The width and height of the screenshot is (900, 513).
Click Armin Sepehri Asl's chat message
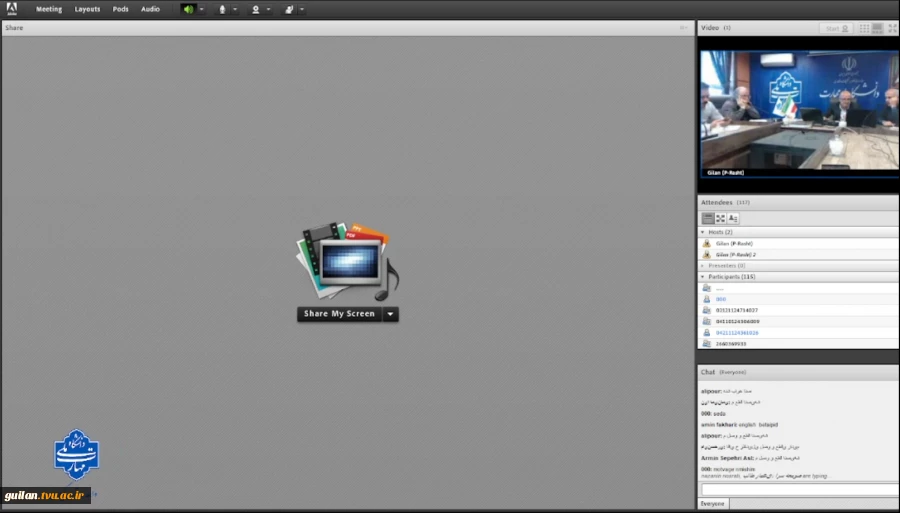coord(750,458)
